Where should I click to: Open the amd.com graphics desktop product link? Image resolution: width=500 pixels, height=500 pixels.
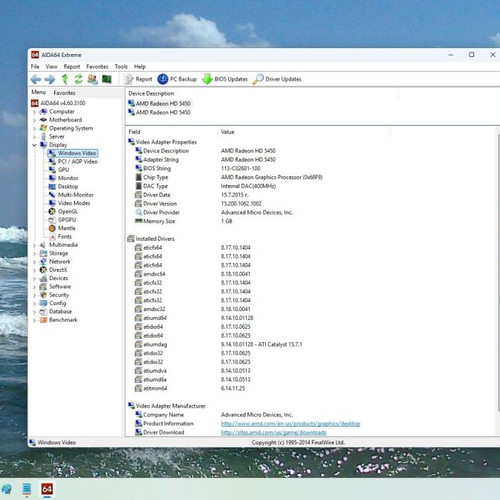[290, 424]
